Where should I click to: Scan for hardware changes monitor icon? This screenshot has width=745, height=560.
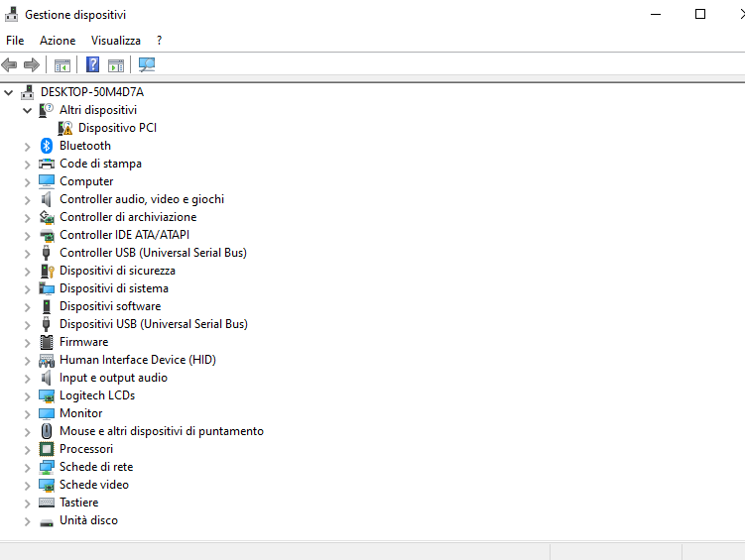coord(147,64)
